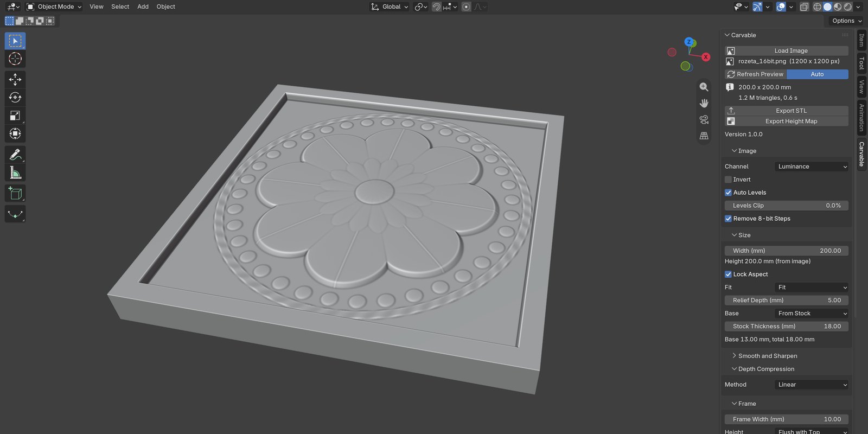Click the Width (mm) field
The height and width of the screenshot is (434, 868).
[787, 251]
